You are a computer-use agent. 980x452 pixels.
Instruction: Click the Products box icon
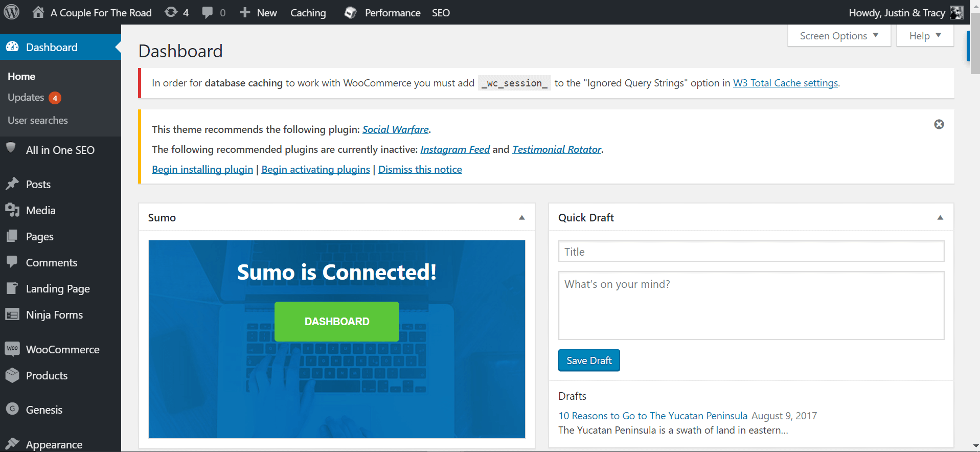point(12,375)
